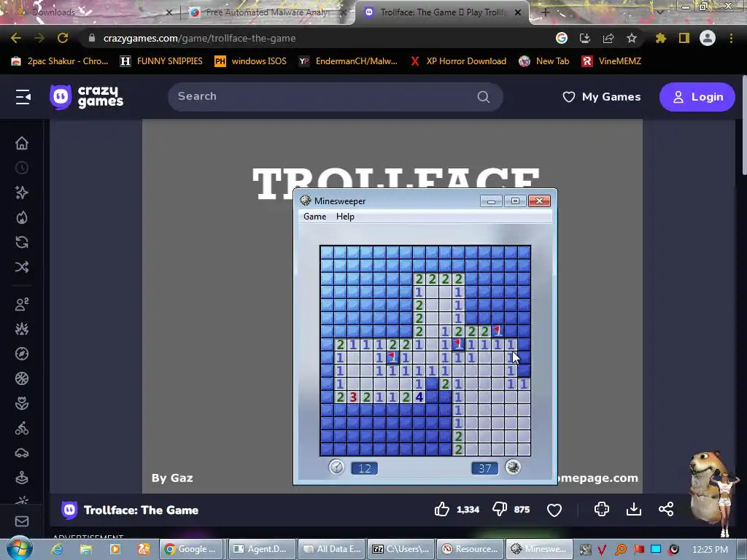Select the Trollface: The Game tab
This screenshot has width=747, height=560.
pyautogui.click(x=443, y=12)
